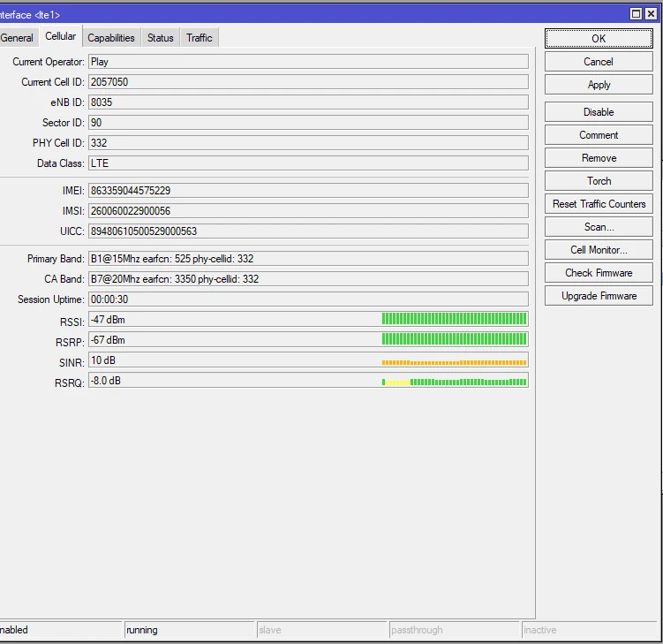
Task: Select the Cellular tab
Action: (x=60, y=36)
